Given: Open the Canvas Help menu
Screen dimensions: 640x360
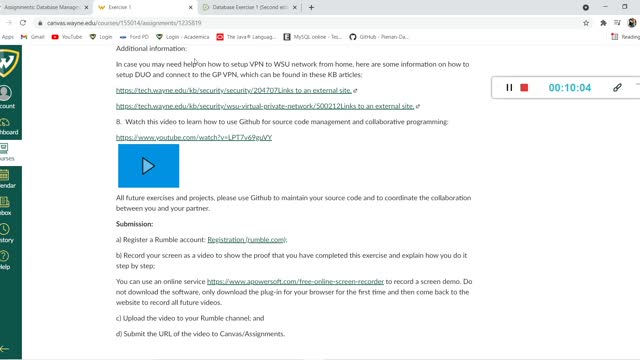Looking at the screenshot, I should pos(5,260).
